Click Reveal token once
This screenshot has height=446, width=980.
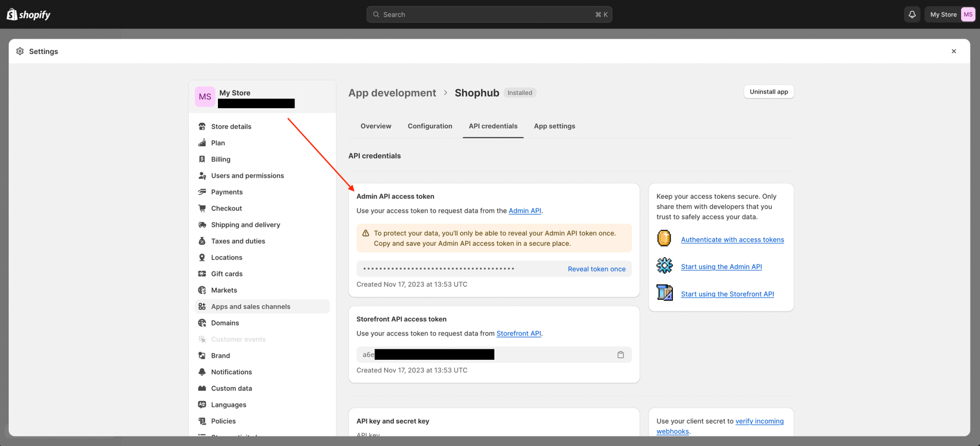pyautogui.click(x=596, y=269)
